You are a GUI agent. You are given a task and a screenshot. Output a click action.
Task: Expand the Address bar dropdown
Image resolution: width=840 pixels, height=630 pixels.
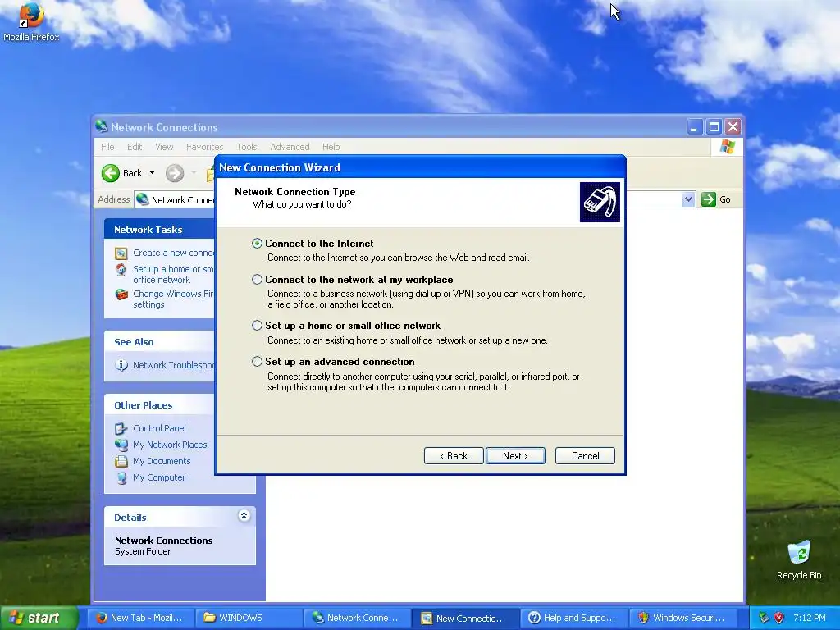[688, 199]
